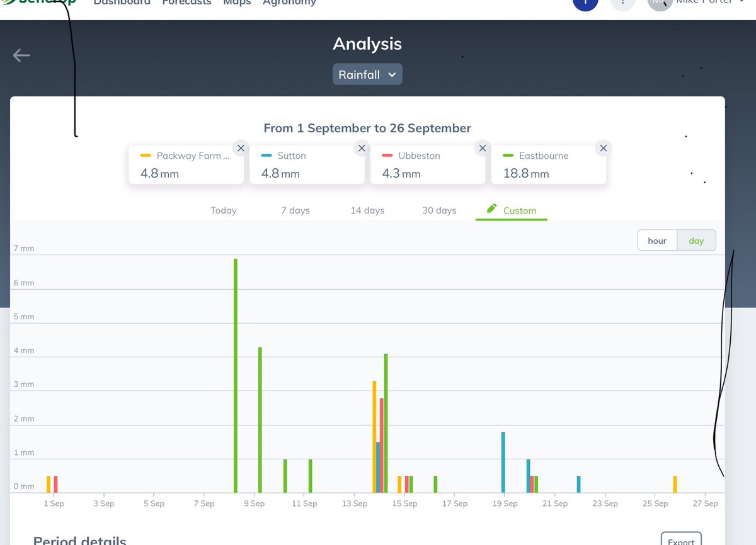The height and width of the screenshot is (545, 756).
Task: Click the yellow Packway bar on 26 Sep
Action: (x=675, y=485)
